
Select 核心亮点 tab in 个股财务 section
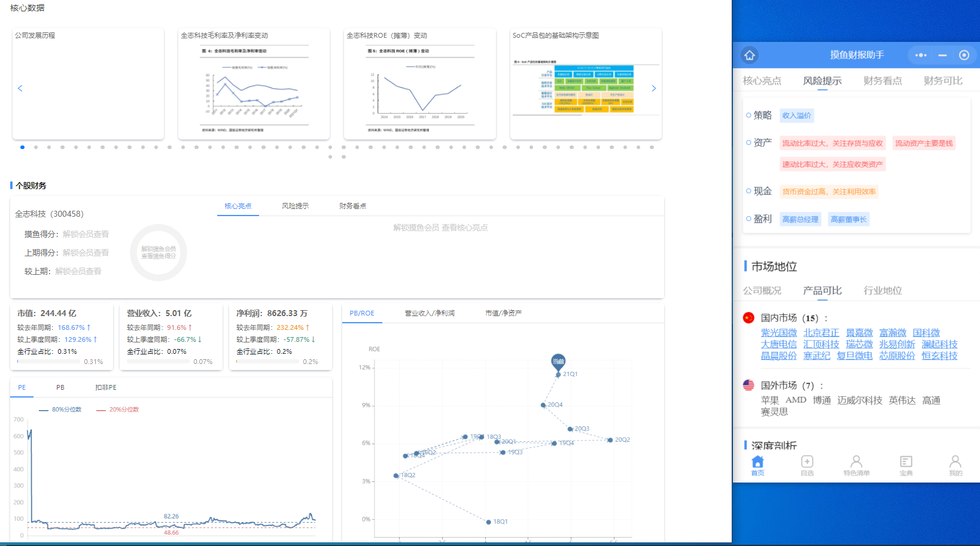[x=238, y=206]
